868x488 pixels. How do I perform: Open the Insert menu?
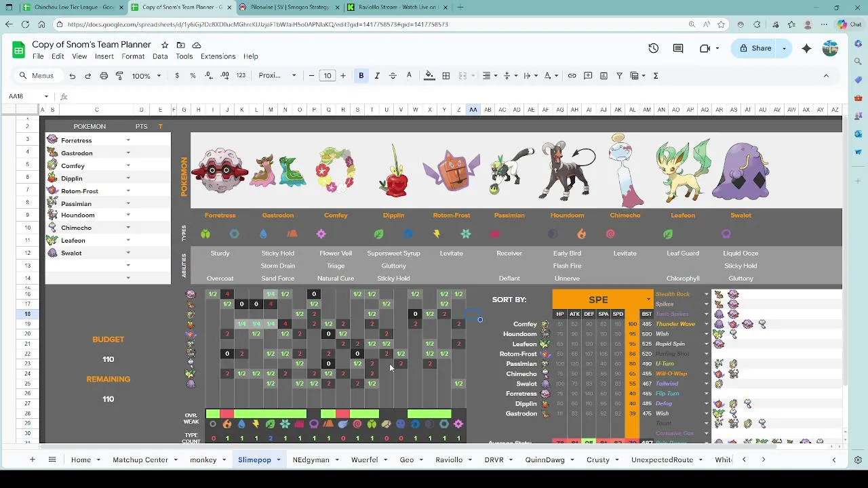[104, 56]
